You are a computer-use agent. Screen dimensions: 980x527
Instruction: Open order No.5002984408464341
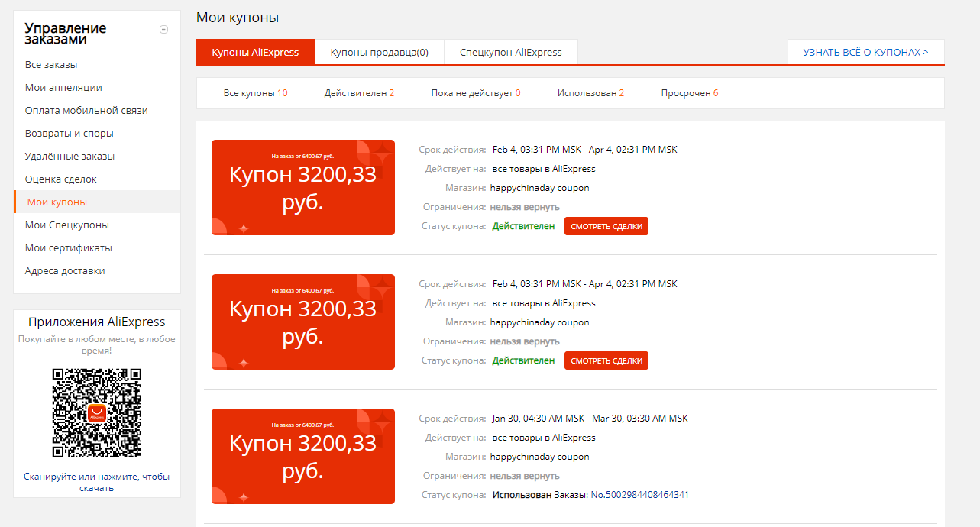point(639,495)
